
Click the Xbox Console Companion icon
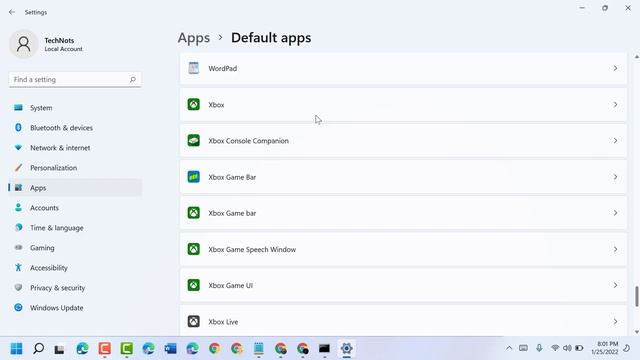[193, 140]
